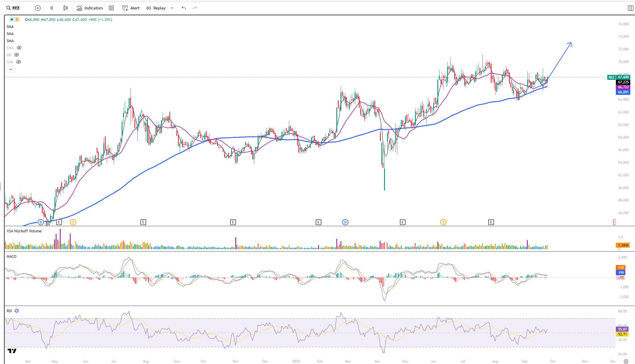This screenshot has width=635, height=364.
Task: Open the REE symbol search
Action: (x=13, y=8)
